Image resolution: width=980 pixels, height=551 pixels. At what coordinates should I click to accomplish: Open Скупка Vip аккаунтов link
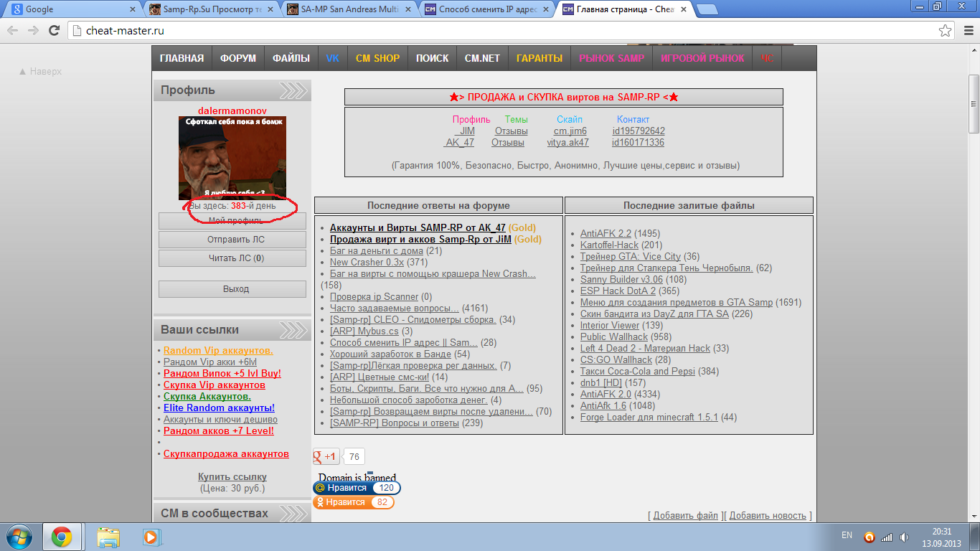tap(215, 385)
